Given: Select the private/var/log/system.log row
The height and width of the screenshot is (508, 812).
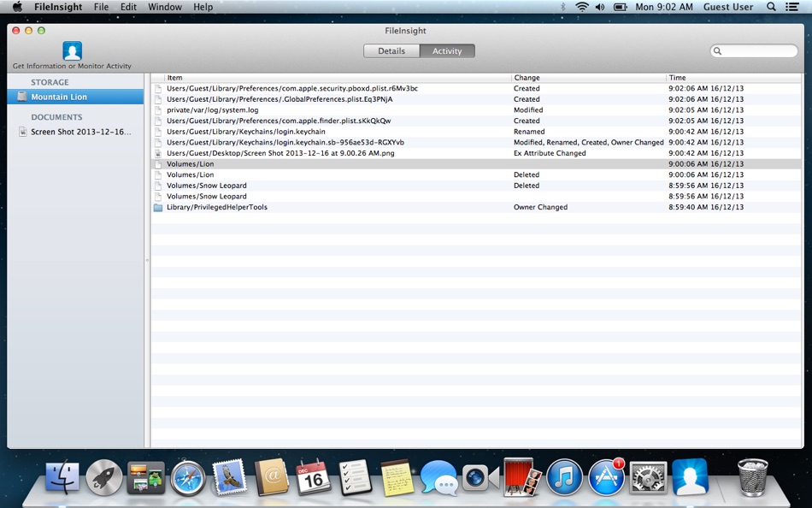Looking at the screenshot, I should [x=476, y=109].
